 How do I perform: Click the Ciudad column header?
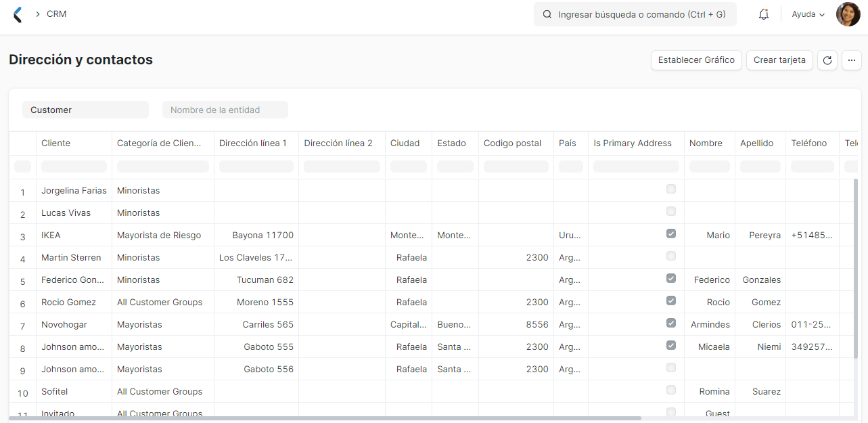(x=409, y=143)
